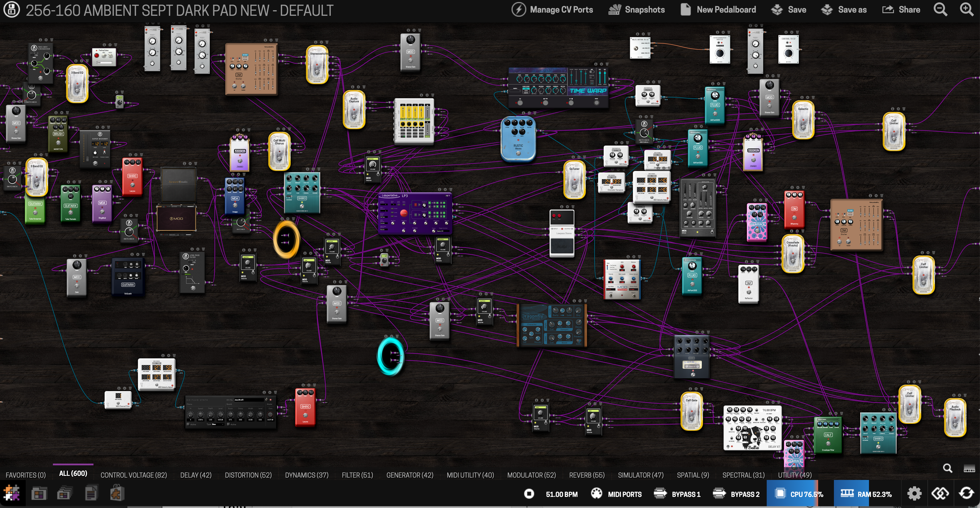Screen dimensions: 980x508
Task: Select the CONTROL VOLTAGE (82) tab
Action: [134, 475]
